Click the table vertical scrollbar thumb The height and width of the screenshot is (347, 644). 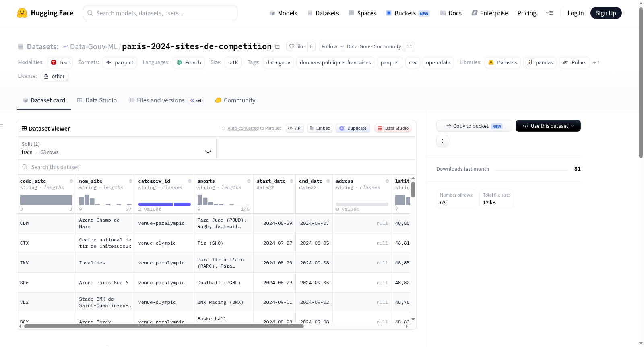point(413,189)
